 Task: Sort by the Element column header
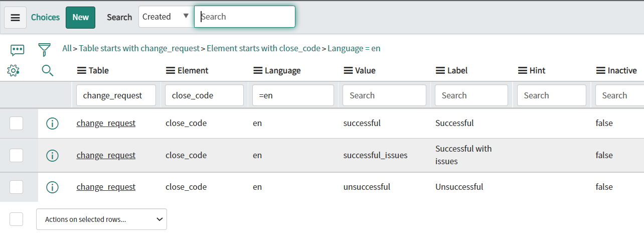pos(193,71)
